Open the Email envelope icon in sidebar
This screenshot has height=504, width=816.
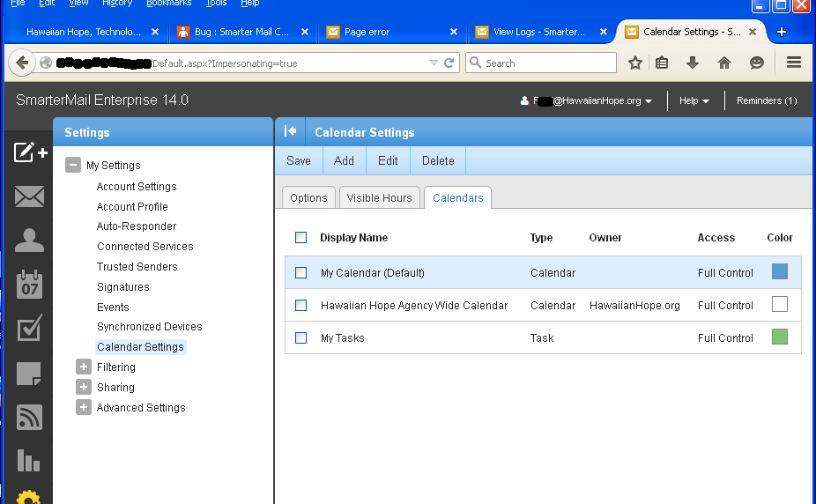point(29,196)
